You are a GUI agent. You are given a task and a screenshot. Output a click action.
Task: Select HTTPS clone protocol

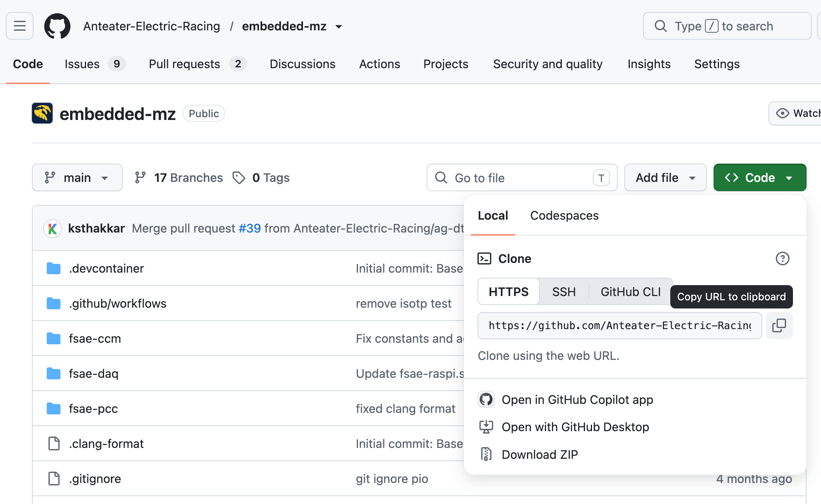click(x=509, y=291)
